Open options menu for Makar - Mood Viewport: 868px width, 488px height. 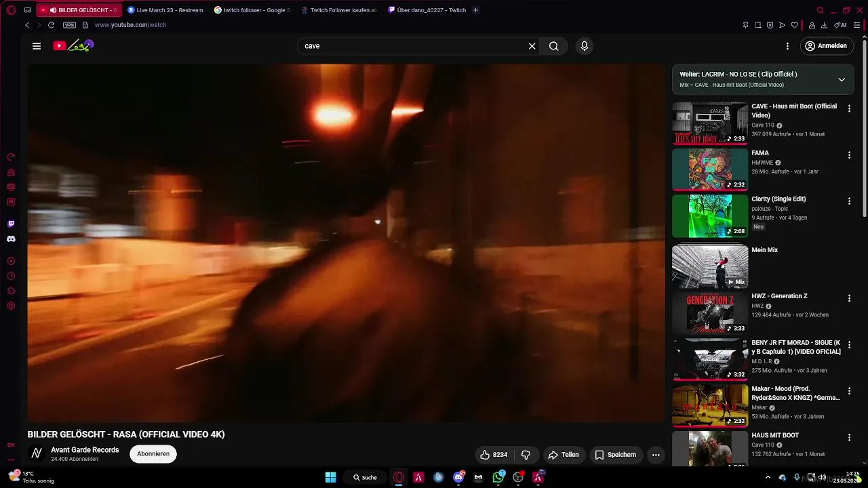(x=849, y=391)
